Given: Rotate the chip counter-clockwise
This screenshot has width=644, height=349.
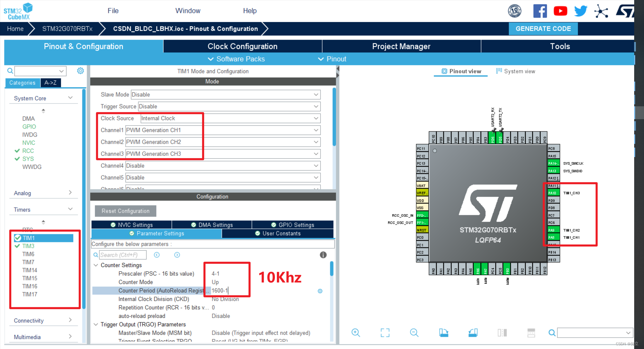Looking at the screenshot, I should (473, 332).
